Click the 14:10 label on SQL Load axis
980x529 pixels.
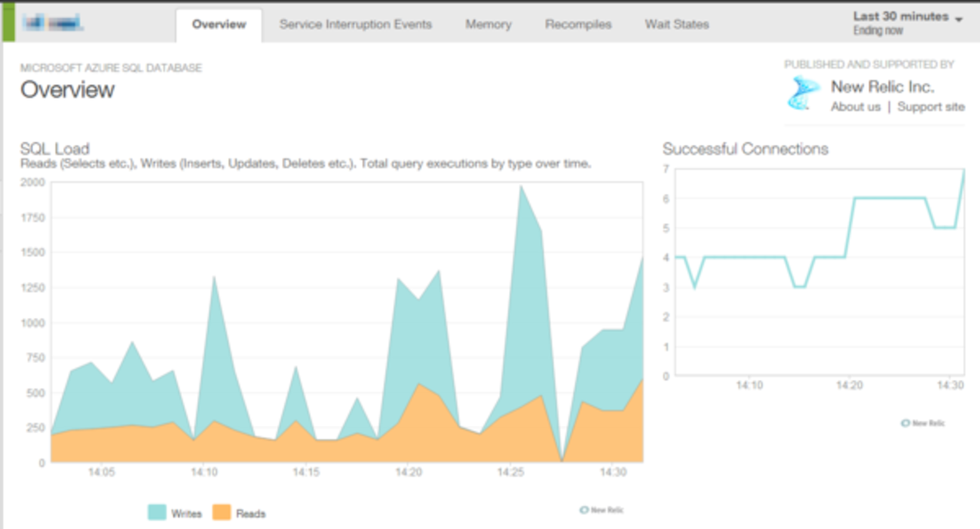point(204,473)
